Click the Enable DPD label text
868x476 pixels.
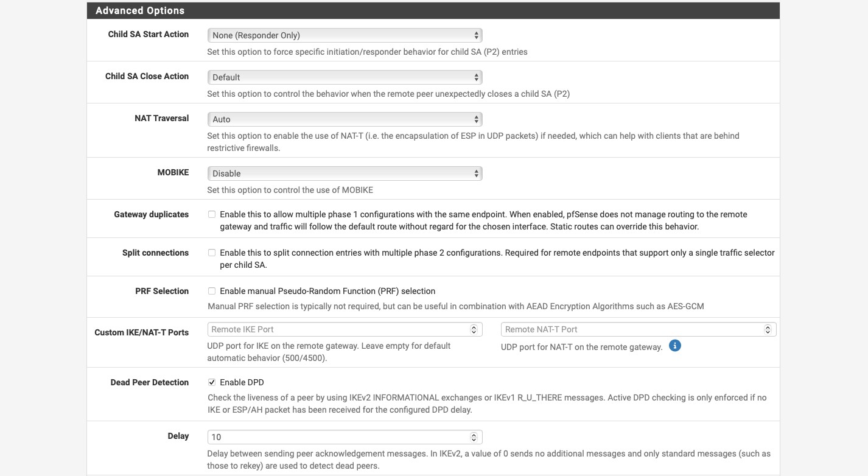(242, 382)
